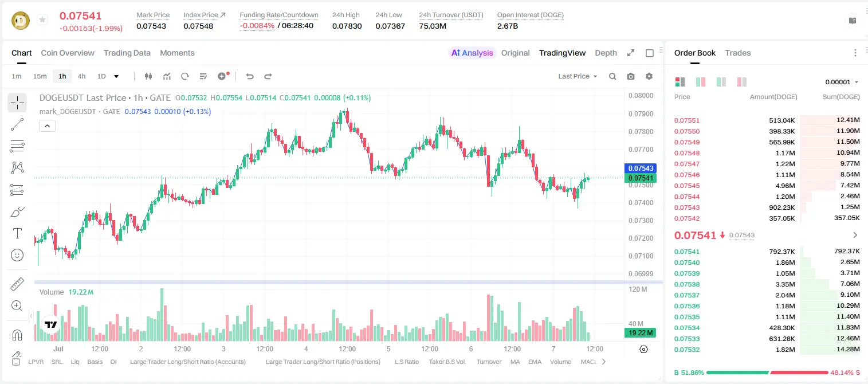
Task: Click the buy/sell ratio bar
Action: [767, 372]
